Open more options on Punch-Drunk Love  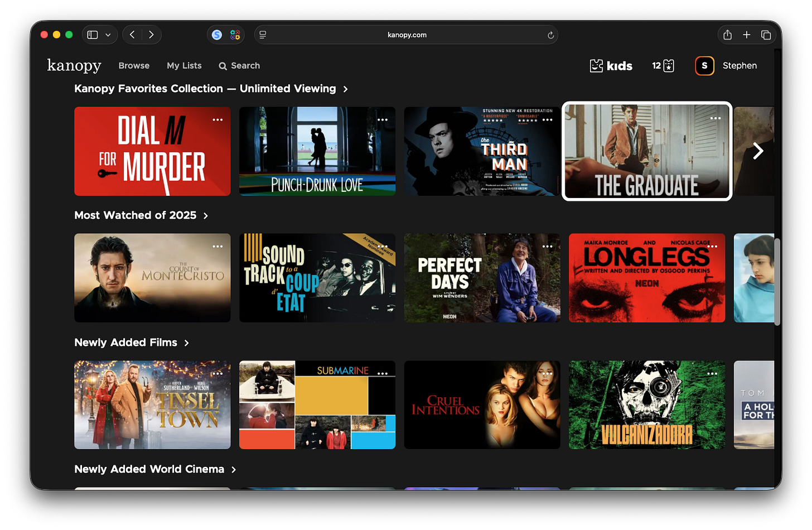pos(383,119)
